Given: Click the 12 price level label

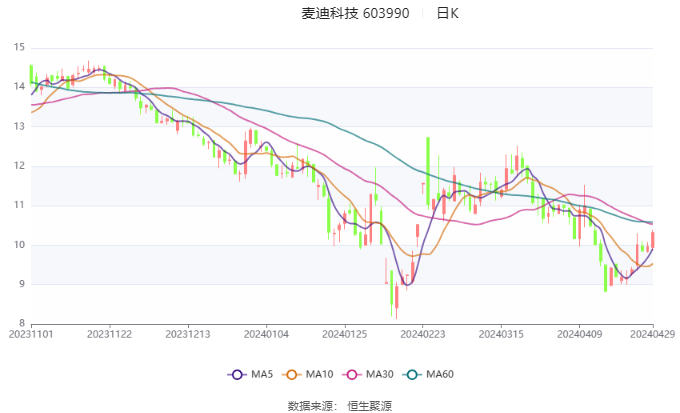Looking at the screenshot, I should 19,166.
